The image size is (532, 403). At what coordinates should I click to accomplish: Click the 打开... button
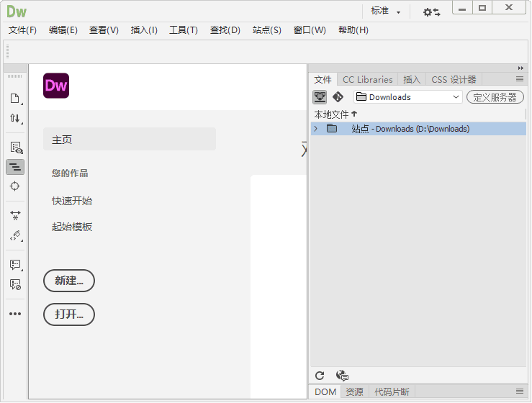point(69,314)
